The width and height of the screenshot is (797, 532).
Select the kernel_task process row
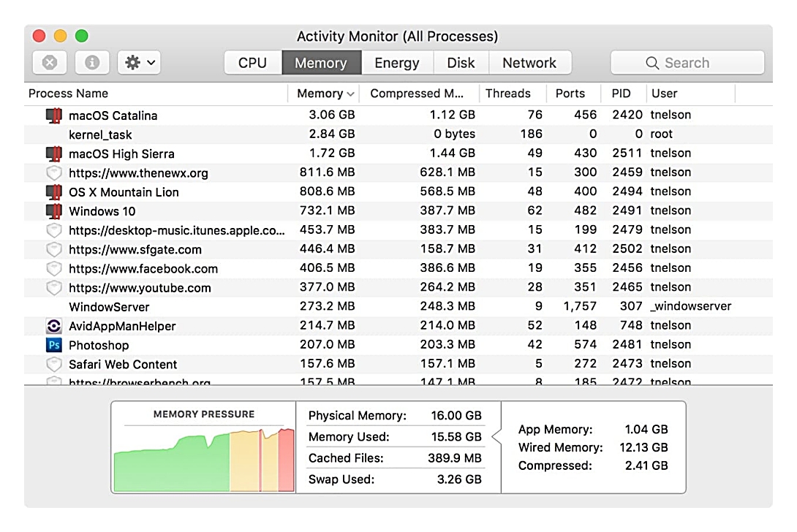coord(398,134)
